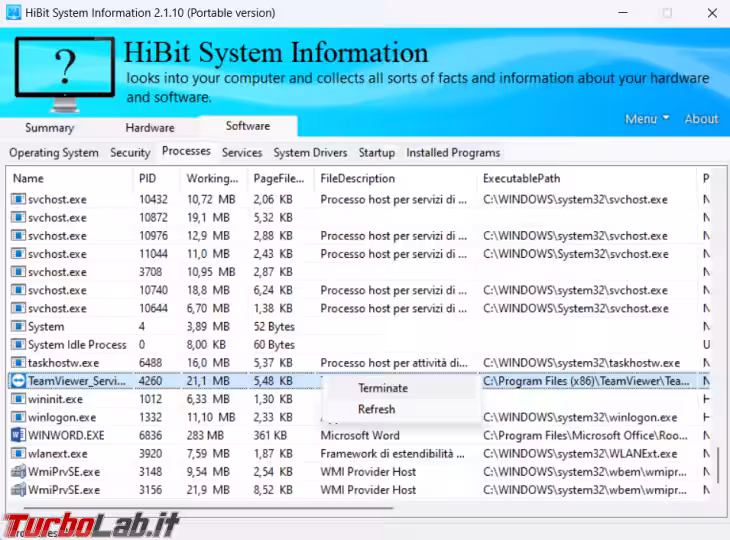Open the About link
This screenshot has width=730, height=540.
click(x=701, y=119)
